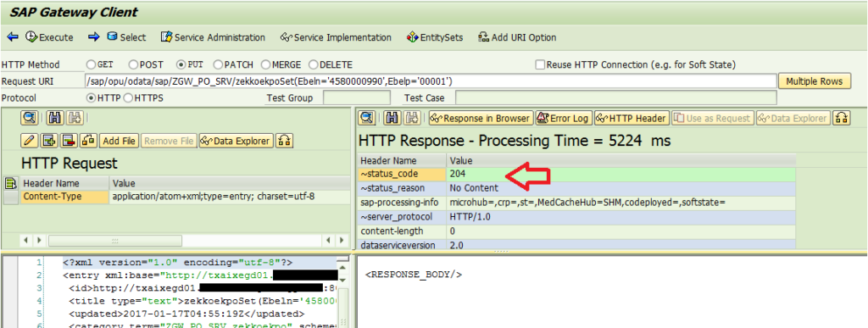Select the Content-Type header cell

pyautogui.click(x=64, y=197)
